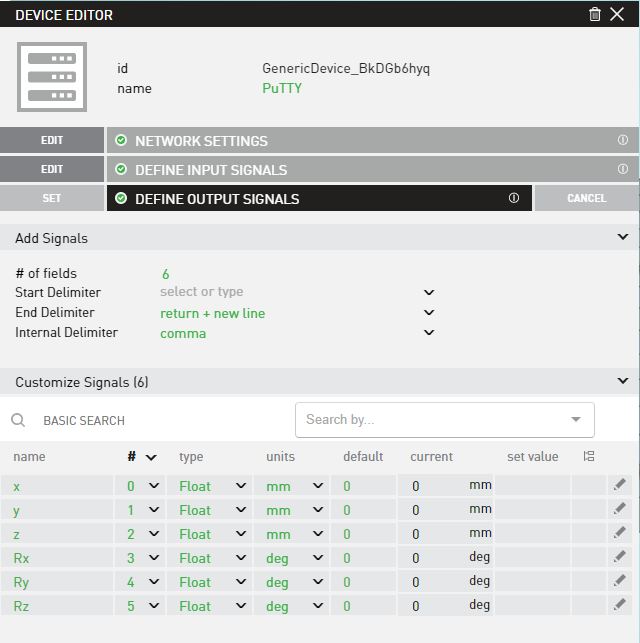Open type dropdown for x signal
Viewport: 640px width, 643px height.
pos(241,486)
